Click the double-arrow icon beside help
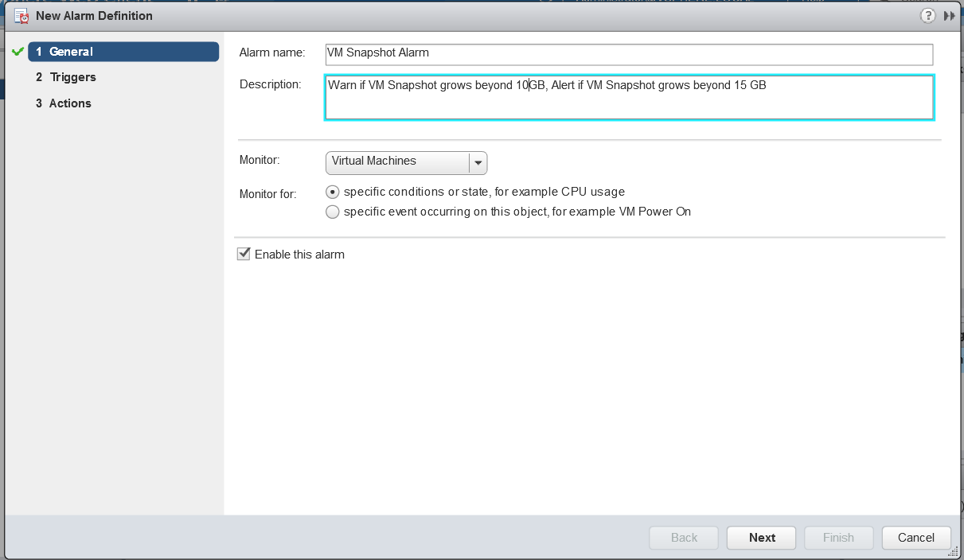The height and width of the screenshot is (560, 964). coord(948,15)
